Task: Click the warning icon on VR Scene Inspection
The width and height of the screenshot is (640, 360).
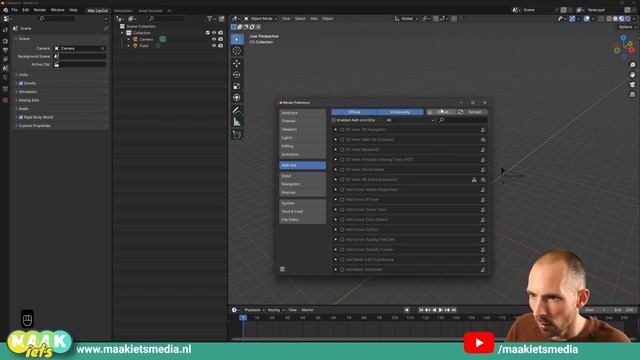Action: 474,180
